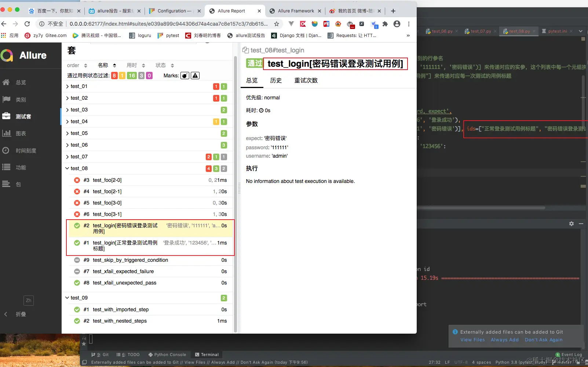Open the 功能 behaviors sidebar item

click(21, 168)
